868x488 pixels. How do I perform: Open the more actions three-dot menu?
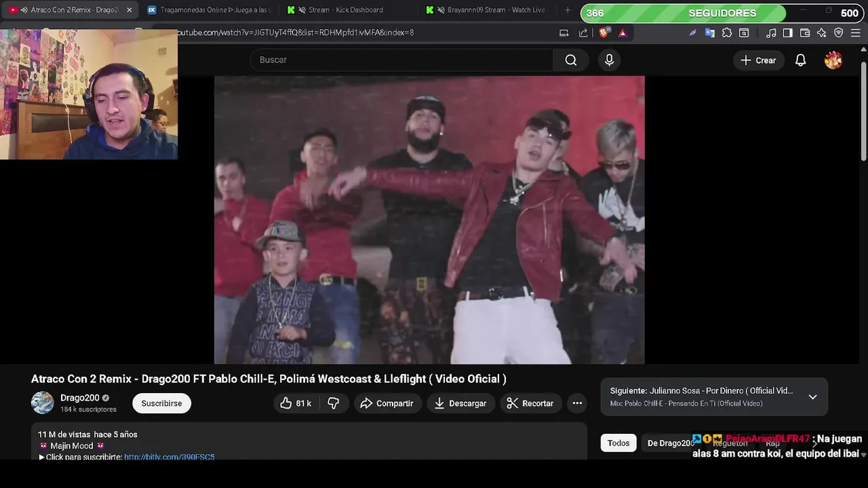pyautogui.click(x=577, y=403)
